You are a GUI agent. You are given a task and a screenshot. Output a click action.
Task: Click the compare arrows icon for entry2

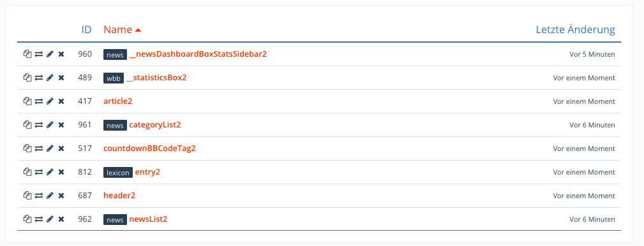coord(38,172)
